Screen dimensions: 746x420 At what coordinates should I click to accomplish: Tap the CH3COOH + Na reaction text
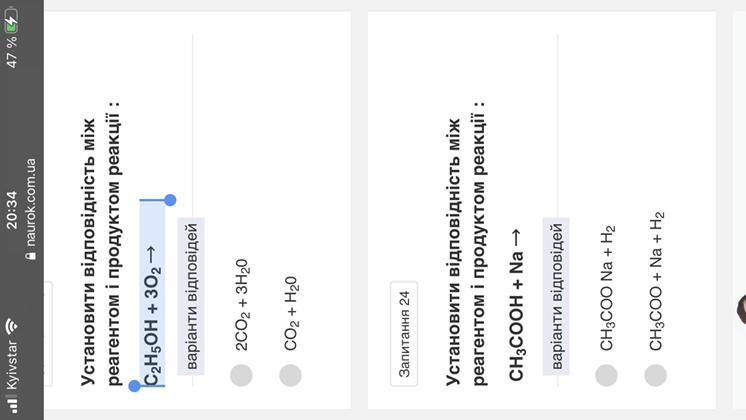point(517,305)
